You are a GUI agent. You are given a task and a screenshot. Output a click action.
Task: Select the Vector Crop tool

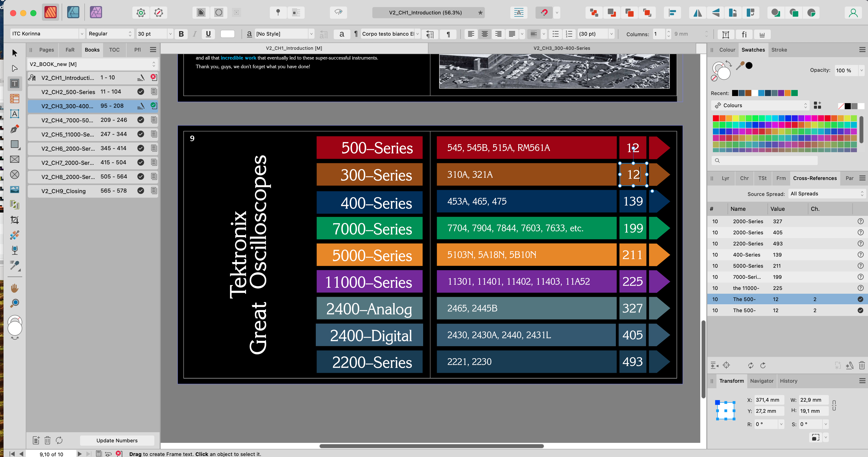14,220
